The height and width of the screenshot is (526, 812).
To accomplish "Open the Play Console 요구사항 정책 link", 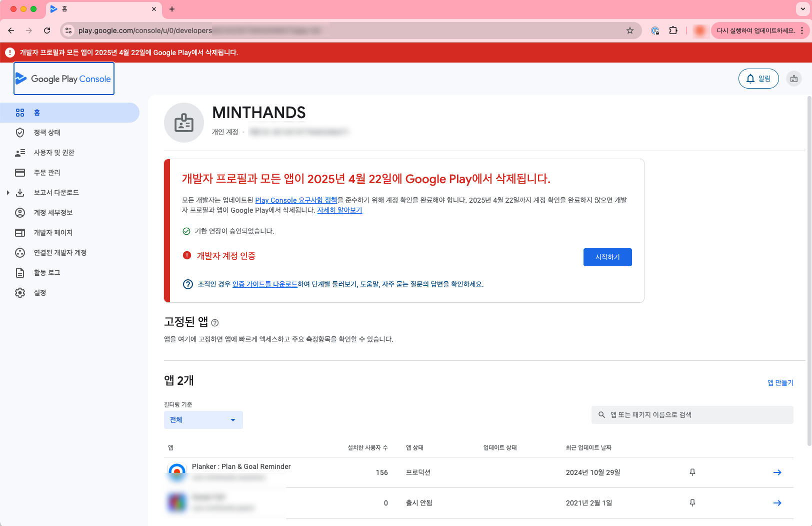I will coord(296,200).
